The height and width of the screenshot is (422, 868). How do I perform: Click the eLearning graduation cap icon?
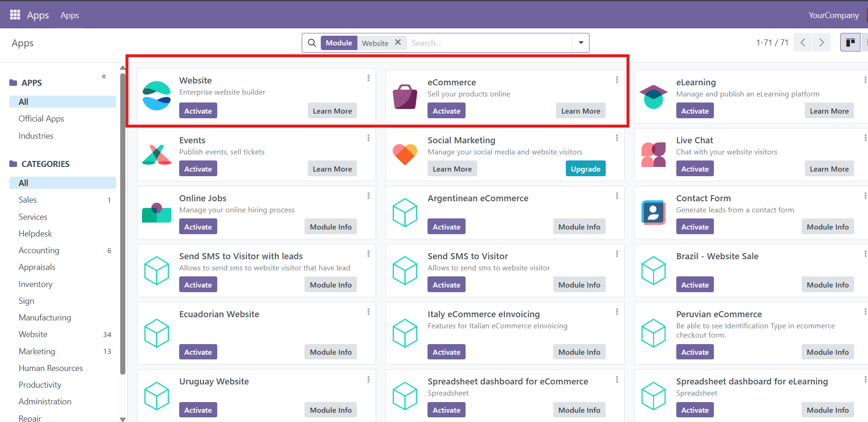(654, 96)
